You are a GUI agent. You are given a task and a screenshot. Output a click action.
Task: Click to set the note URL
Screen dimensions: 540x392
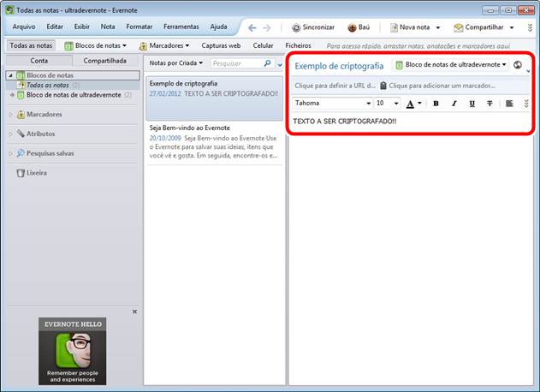(335, 86)
